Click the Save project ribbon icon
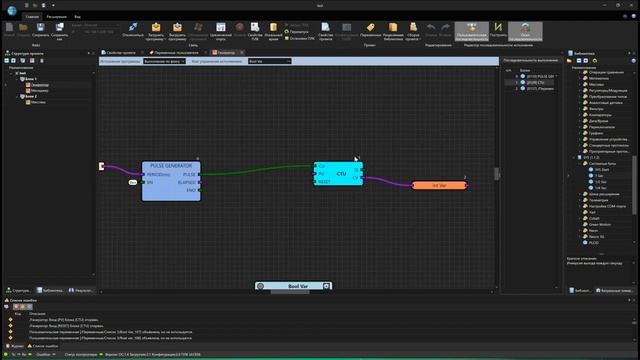Viewport: 640px width, 360px height. (x=40, y=28)
